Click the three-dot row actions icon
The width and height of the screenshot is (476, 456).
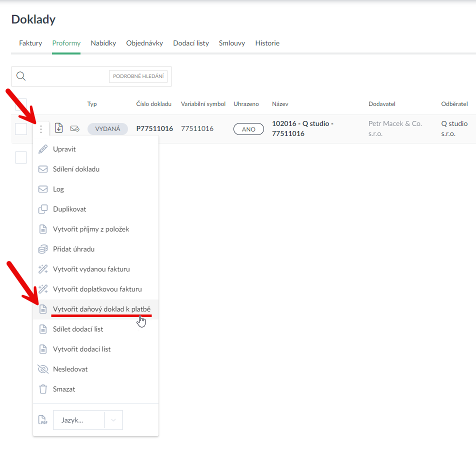(41, 129)
